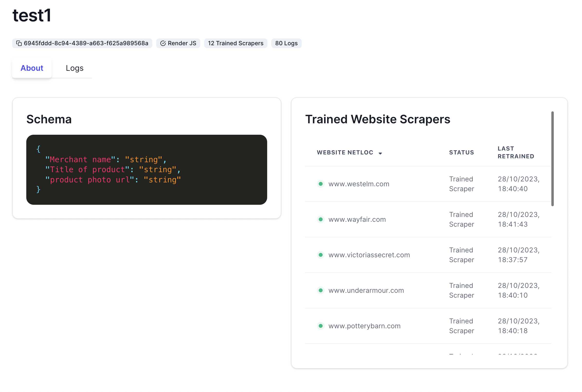This screenshot has height=392, width=582.
Task: Click the Render JS checkmark icon
Action: 163,43
